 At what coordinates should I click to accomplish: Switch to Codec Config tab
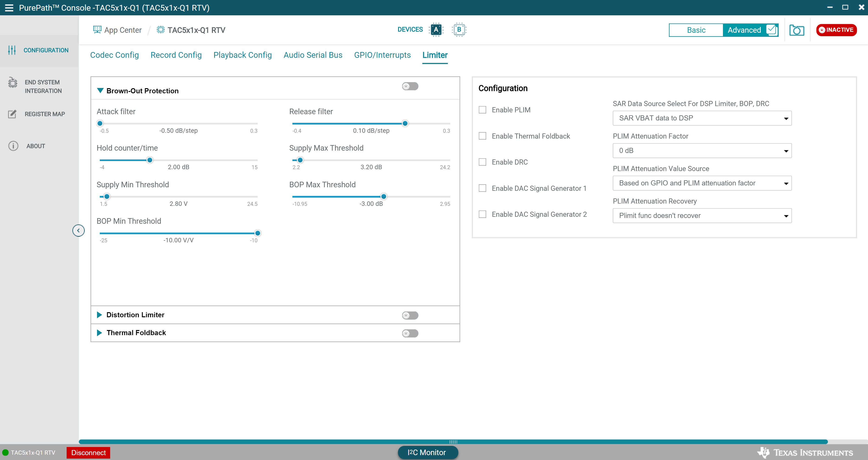[x=114, y=55]
